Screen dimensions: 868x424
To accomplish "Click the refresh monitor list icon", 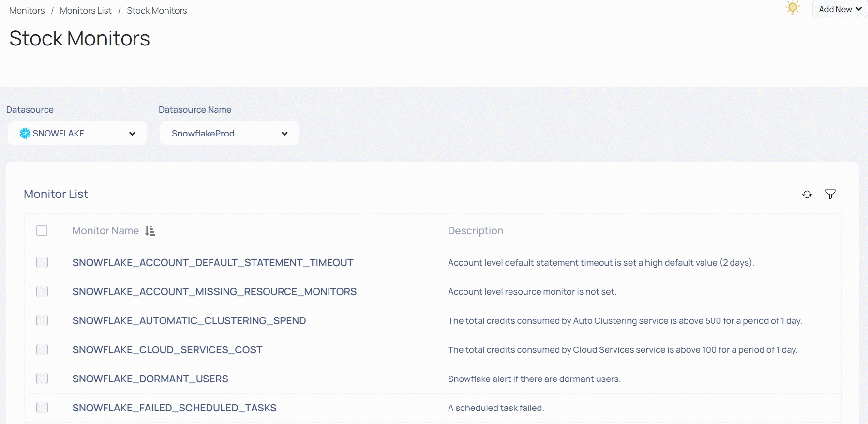I will 807,195.
